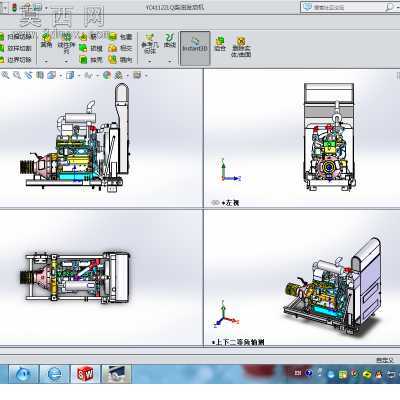
Task: Click the Edit Appearance sphere icon
Action: (107, 75)
